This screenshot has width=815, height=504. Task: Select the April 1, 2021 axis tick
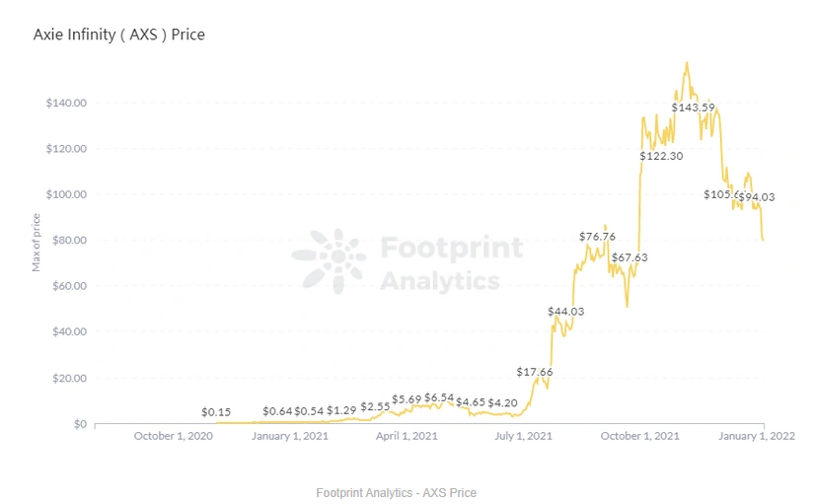pyautogui.click(x=407, y=436)
